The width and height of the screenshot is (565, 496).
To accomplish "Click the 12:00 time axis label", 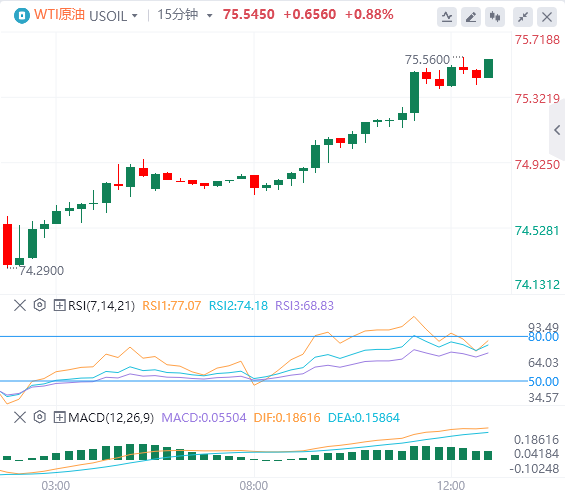I will pyautogui.click(x=451, y=486).
